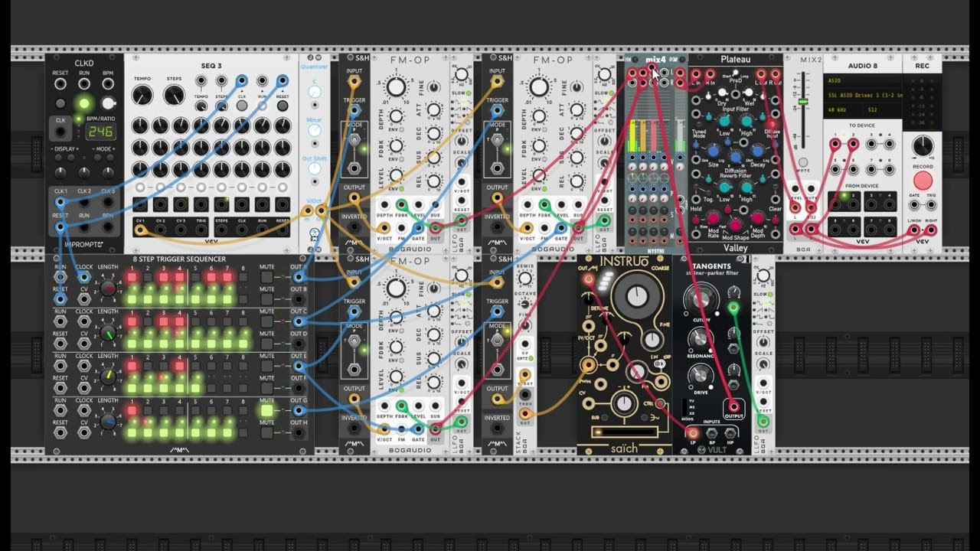Click the TRIG output jack on SEQ 3
This screenshot has height=551, width=980.
[201, 230]
